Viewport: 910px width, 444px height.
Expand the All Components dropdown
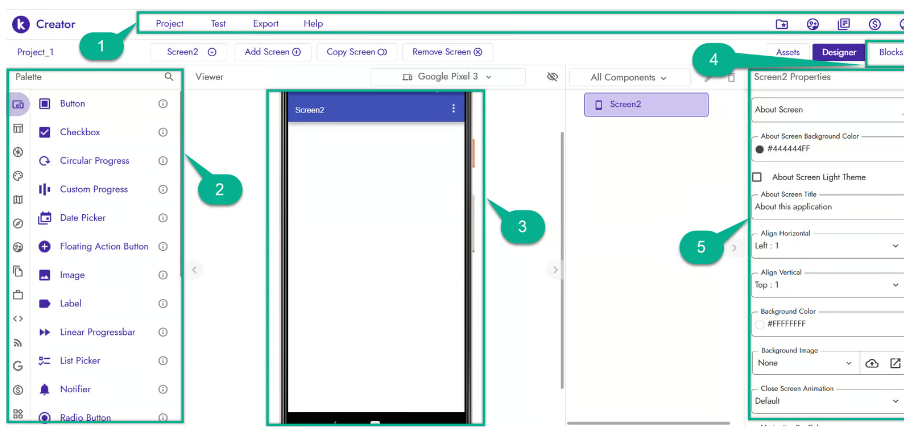coord(629,77)
